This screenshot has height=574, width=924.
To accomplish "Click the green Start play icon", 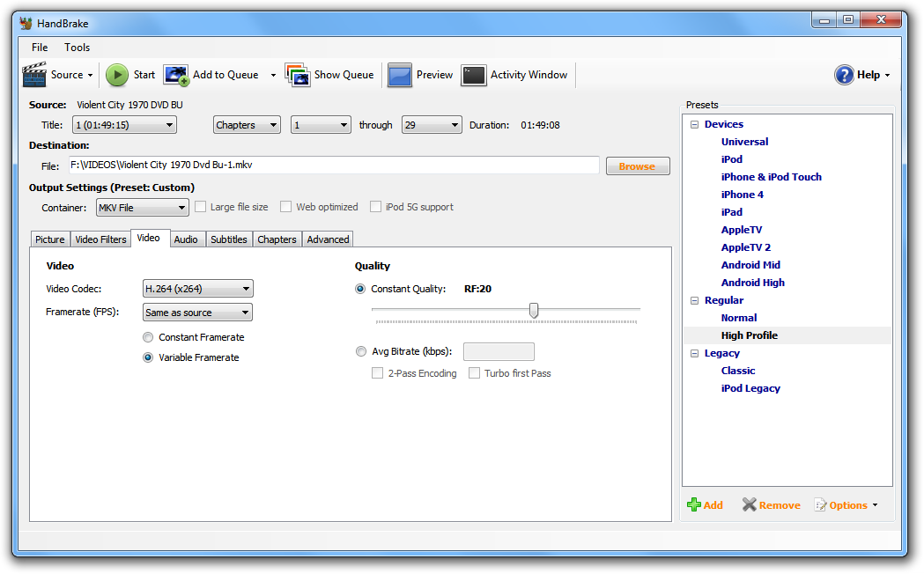I will pos(116,75).
